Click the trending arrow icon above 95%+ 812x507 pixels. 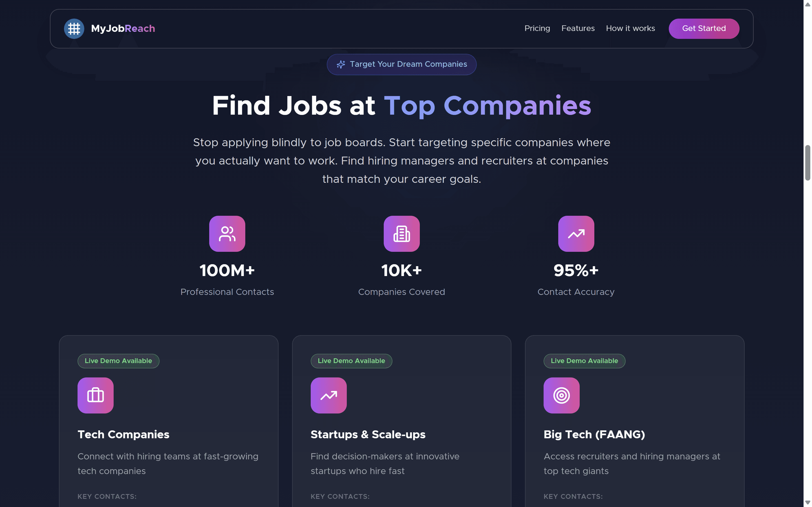576,234
